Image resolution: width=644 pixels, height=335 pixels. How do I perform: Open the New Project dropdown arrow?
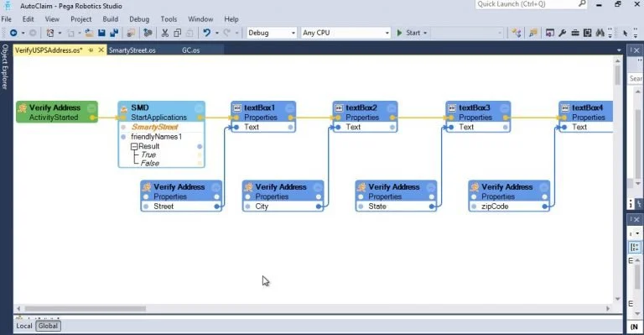[x=60, y=33]
